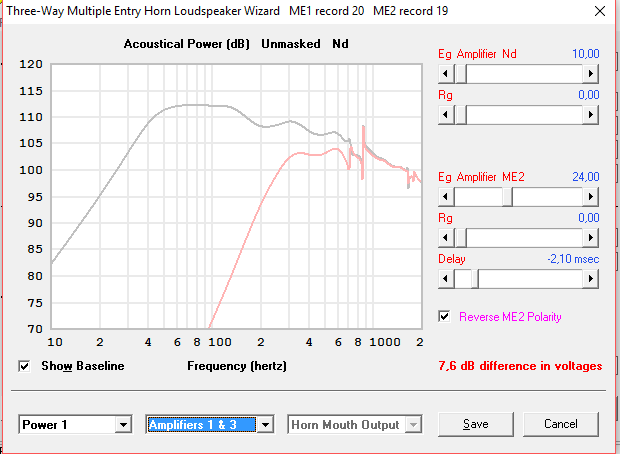Click the Nd amplifier Rg slider thumb
Viewport: 620px width, 454px height.
click(461, 115)
